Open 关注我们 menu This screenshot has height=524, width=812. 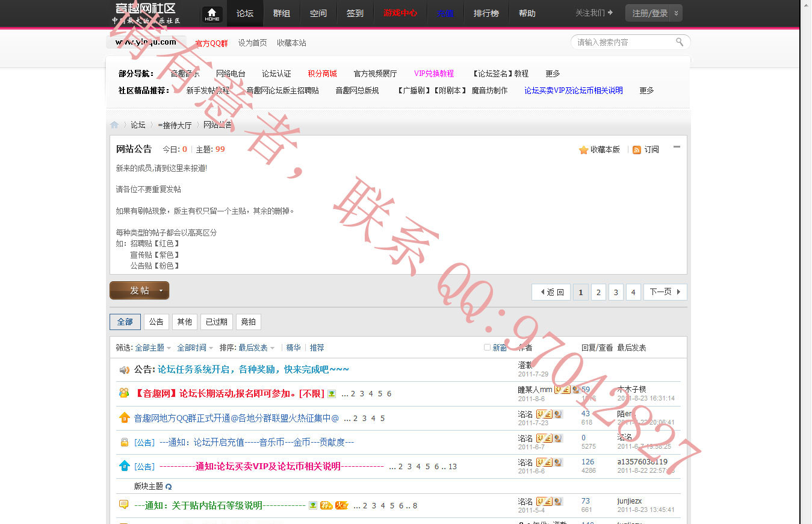click(x=594, y=13)
